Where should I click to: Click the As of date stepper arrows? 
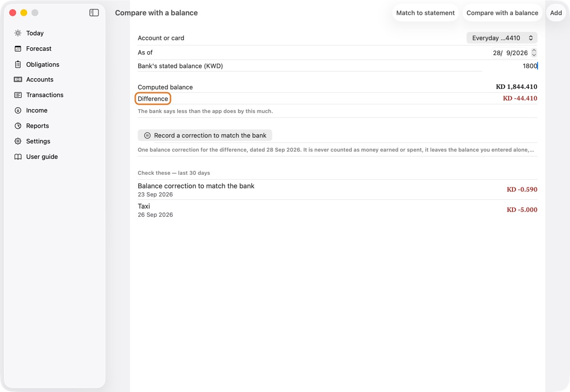(534, 53)
